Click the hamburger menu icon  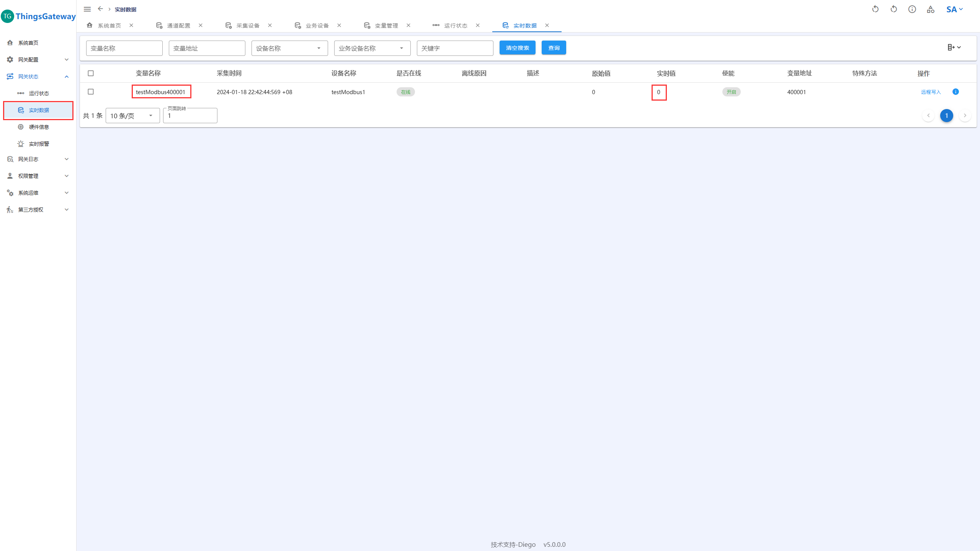click(87, 9)
